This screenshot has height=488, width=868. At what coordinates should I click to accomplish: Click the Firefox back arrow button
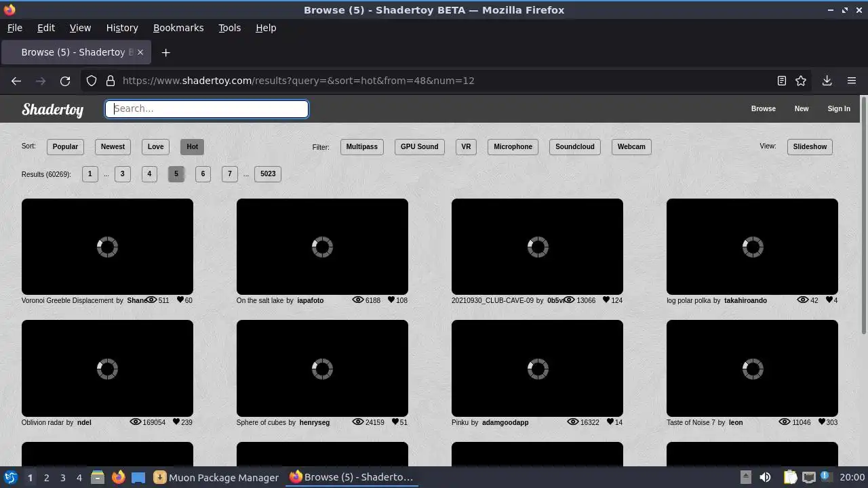16,81
